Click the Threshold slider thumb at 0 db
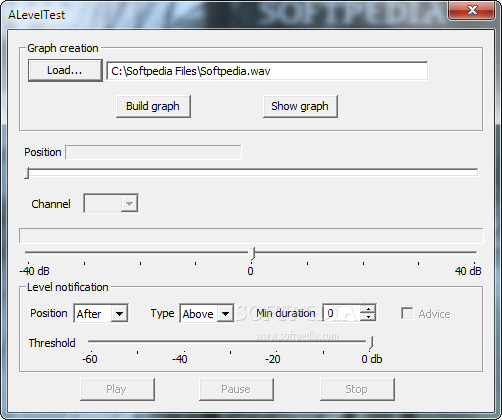Screen dimensions: 502x420 click(x=370, y=342)
